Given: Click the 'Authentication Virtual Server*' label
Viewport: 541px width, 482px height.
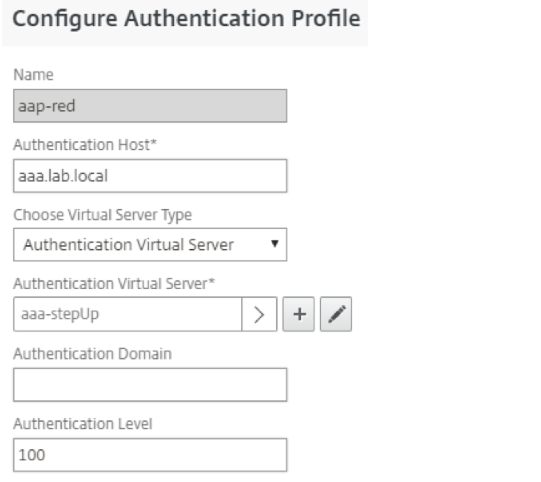Looking at the screenshot, I should 114,284.
